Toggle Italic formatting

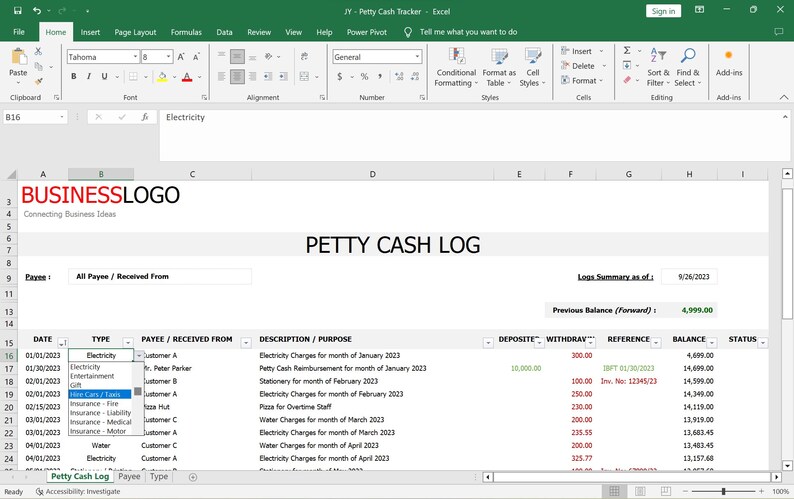click(x=89, y=76)
